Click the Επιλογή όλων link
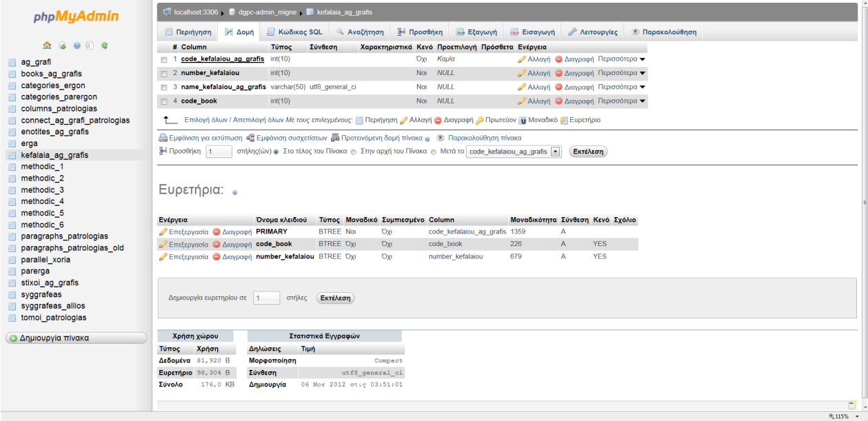 tap(205, 120)
